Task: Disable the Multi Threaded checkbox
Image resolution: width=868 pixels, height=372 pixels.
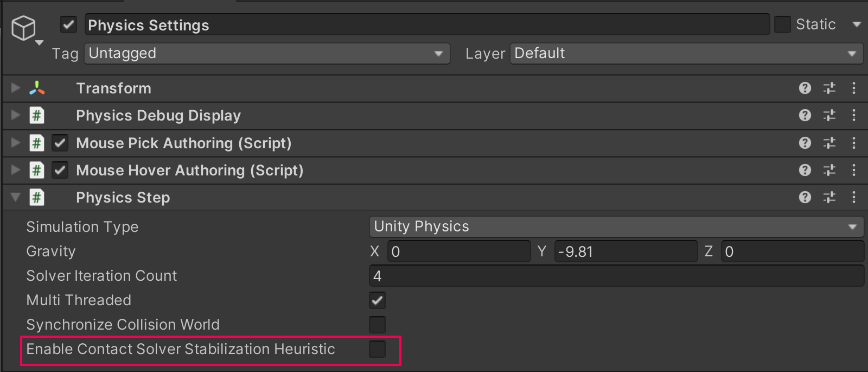Action: coord(377,300)
